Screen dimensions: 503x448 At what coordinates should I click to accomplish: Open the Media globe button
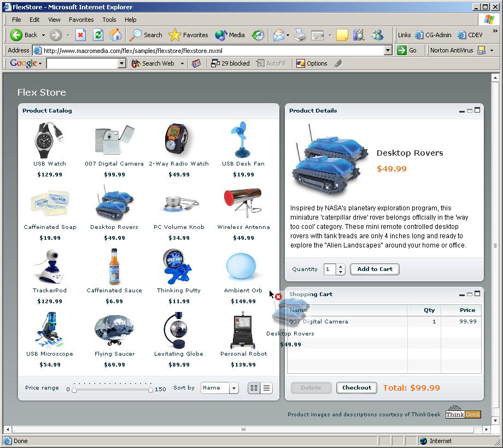click(230, 35)
